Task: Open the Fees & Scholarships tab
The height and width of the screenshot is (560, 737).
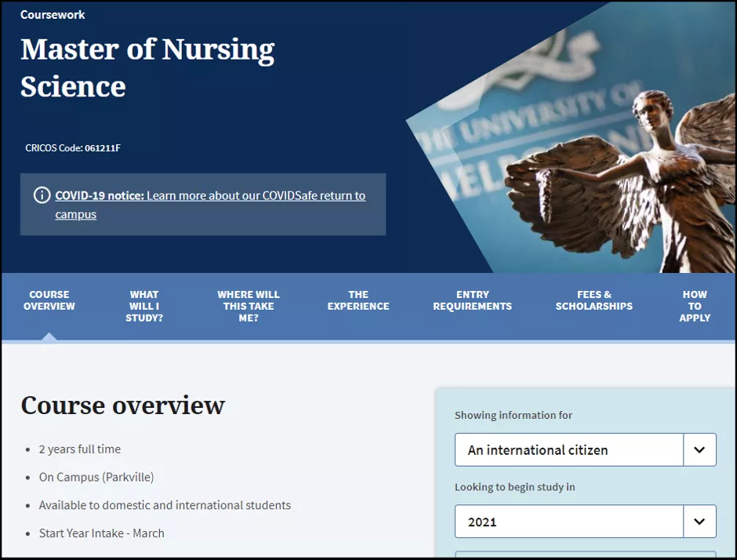Action: click(x=594, y=300)
